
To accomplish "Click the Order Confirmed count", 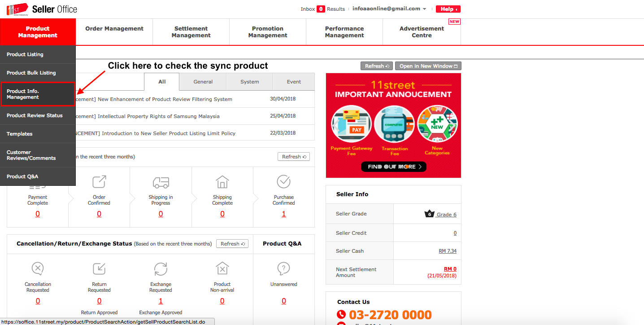I will pyautogui.click(x=99, y=214).
